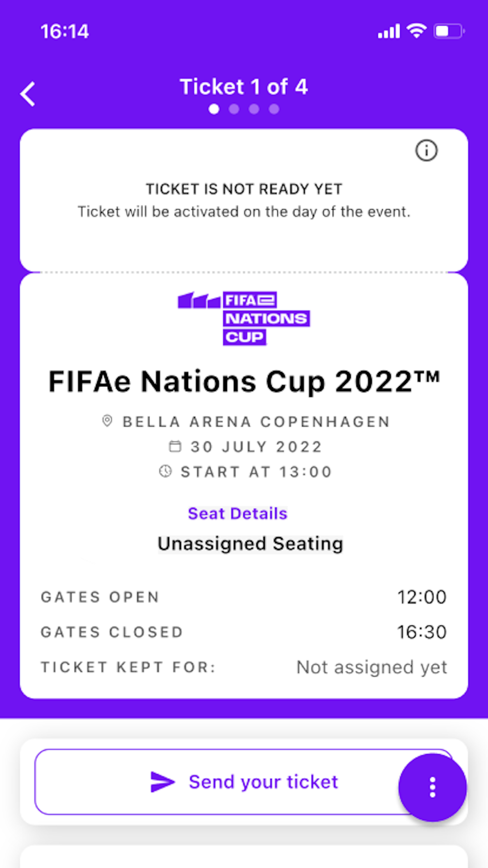Tap the location pin icon by Bella Arena

pyautogui.click(x=107, y=421)
